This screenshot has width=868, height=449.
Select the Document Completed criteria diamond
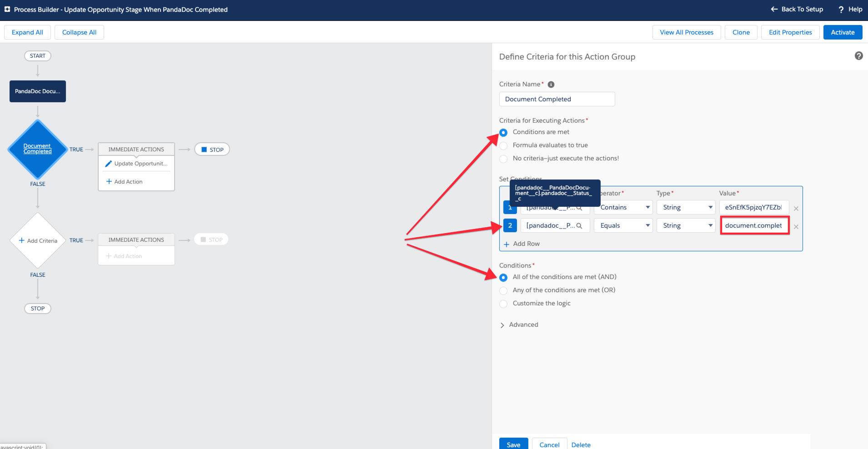pyautogui.click(x=38, y=149)
